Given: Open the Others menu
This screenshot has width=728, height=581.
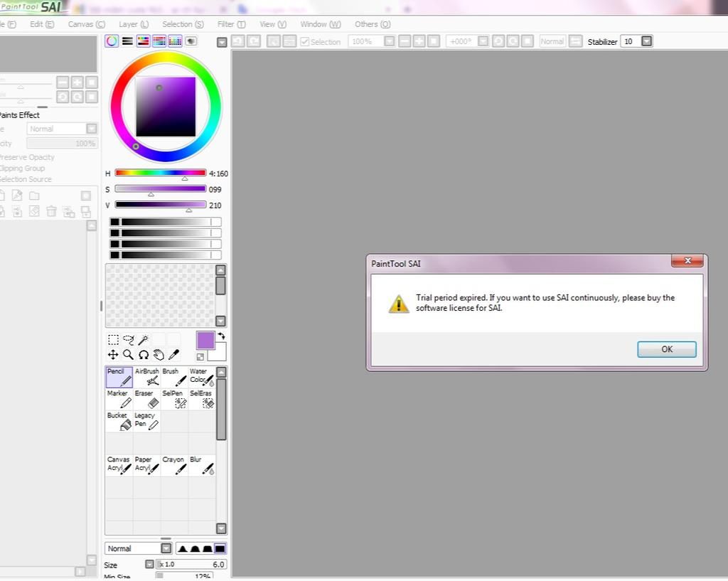Looking at the screenshot, I should 373,24.
